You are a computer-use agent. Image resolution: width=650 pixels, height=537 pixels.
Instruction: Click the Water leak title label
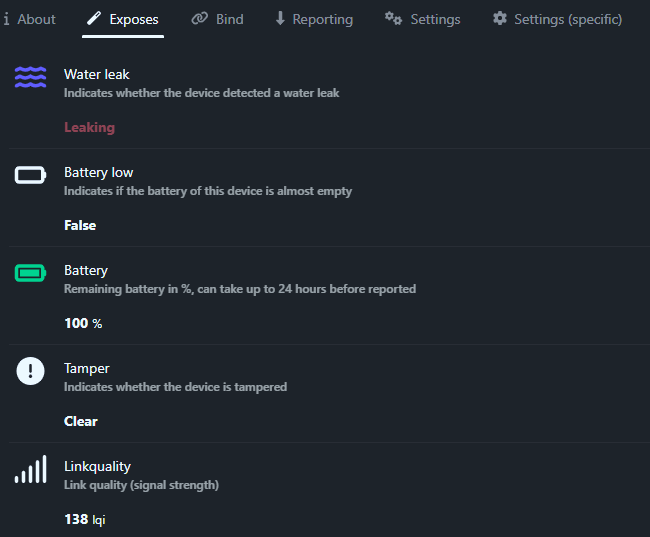tap(97, 74)
